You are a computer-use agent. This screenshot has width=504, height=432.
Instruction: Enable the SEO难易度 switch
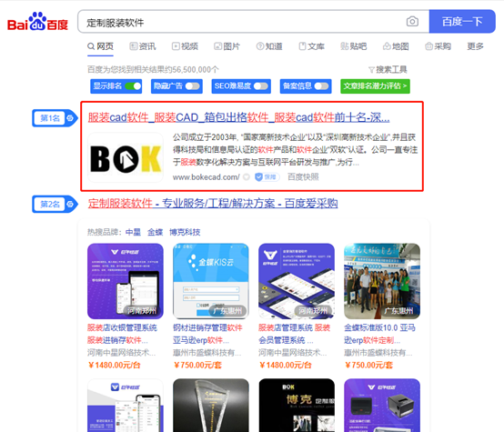pos(261,86)
